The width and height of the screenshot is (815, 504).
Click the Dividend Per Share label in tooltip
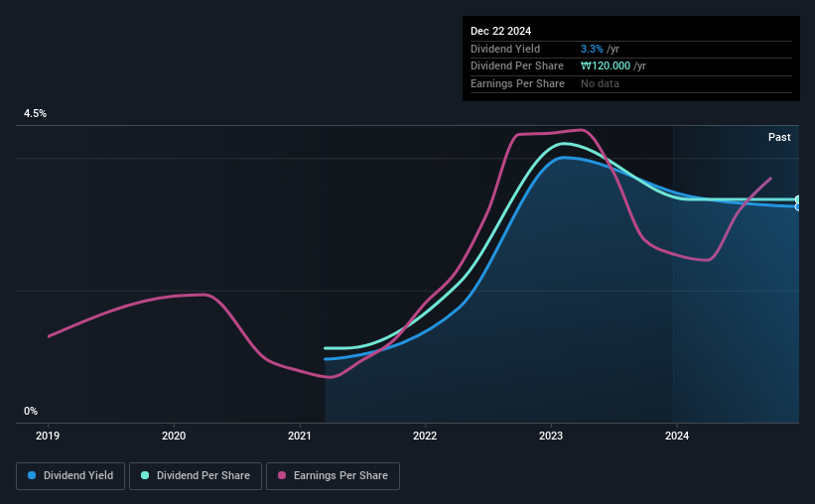516,66
